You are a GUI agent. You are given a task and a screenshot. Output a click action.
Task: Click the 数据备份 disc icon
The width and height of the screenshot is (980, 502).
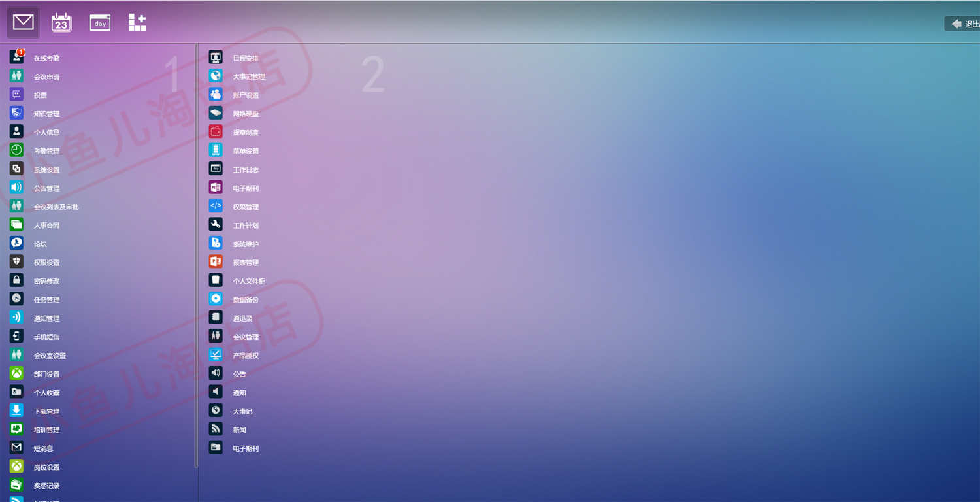(x=216, y=299)
